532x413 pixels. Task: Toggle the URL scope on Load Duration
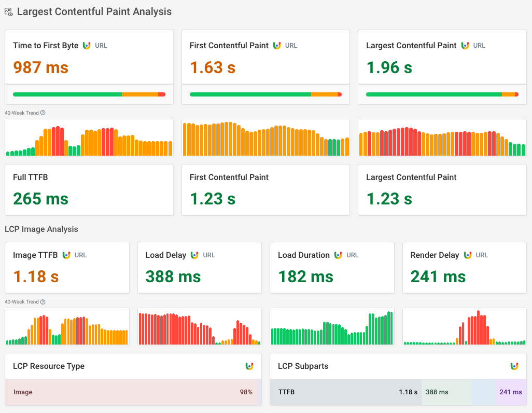(x=353, y=255)
